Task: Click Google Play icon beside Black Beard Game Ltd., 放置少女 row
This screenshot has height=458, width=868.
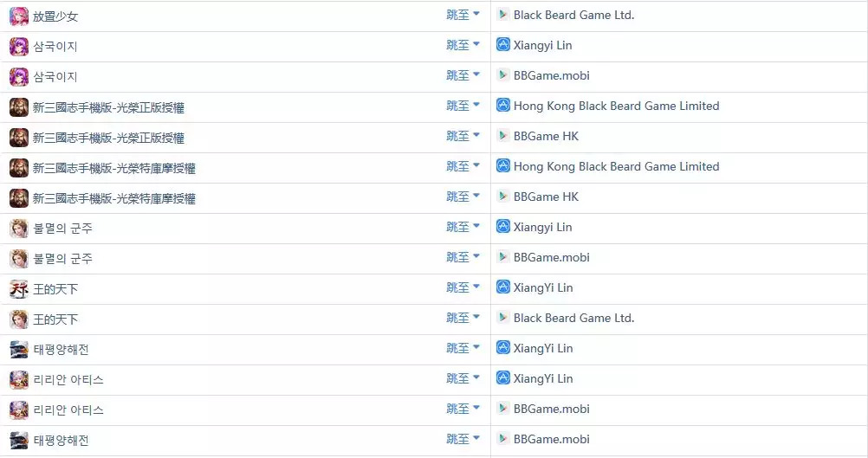Action: click(503, 15)
